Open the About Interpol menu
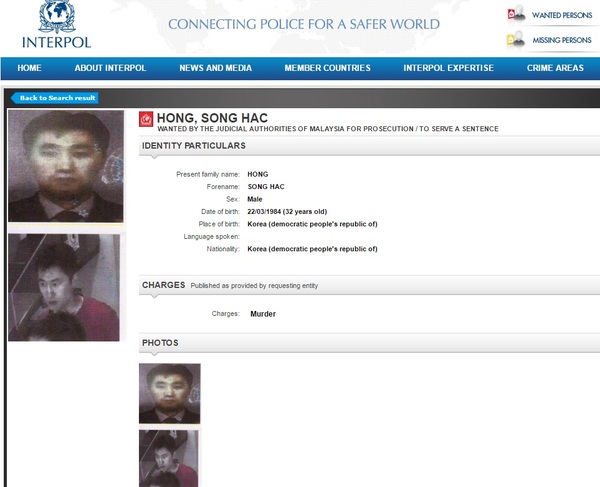Image resolution: width=600 pixels, height=487 pixels. click(110, 68)
